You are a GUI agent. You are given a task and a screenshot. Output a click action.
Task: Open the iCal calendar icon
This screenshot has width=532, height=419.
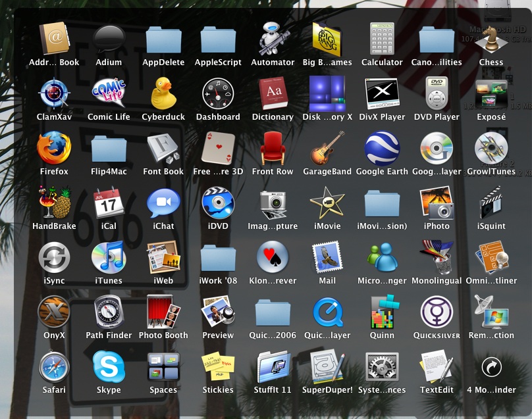(x=109, y=203)
